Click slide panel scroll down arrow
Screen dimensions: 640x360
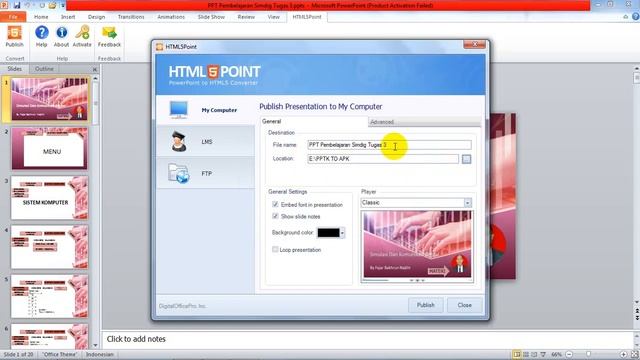coord(96,346)
